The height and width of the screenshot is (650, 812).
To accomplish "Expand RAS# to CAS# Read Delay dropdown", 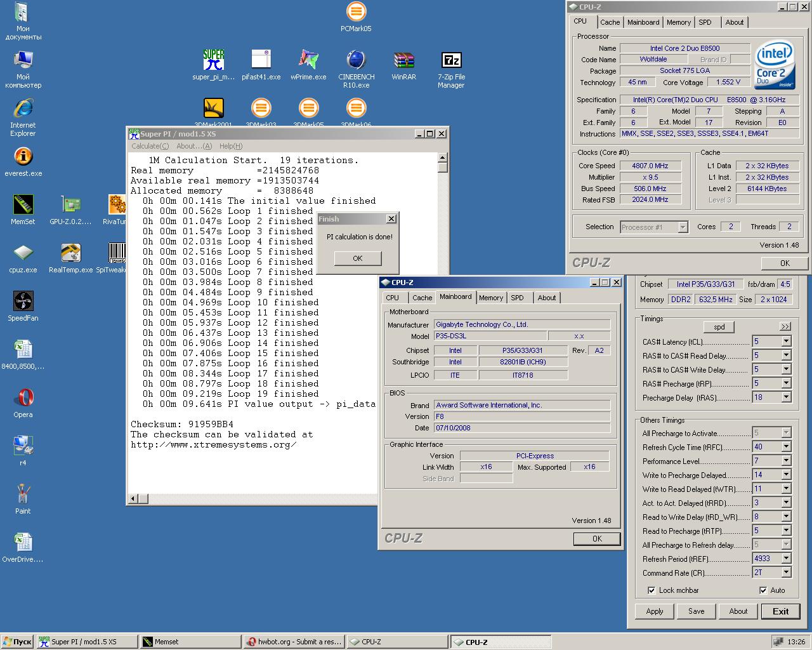I will point(786,355).
